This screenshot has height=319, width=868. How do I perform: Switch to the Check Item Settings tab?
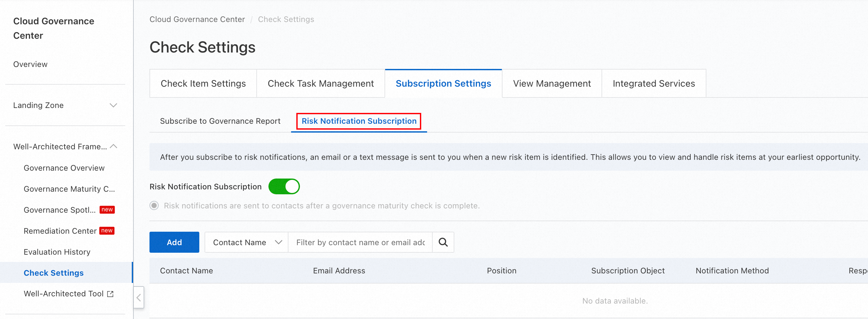[203, 84]
